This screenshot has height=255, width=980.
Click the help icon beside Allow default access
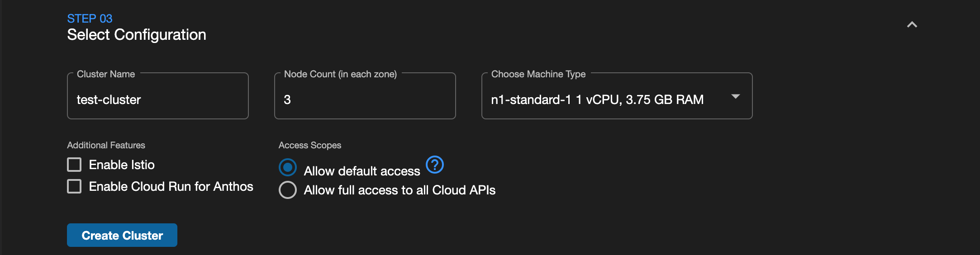(x=435, y=165)
